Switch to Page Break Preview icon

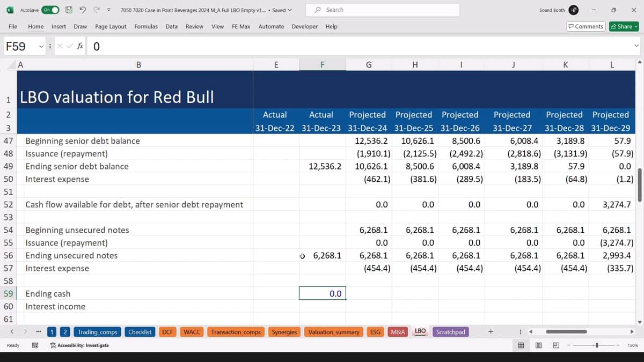(556, 345)
